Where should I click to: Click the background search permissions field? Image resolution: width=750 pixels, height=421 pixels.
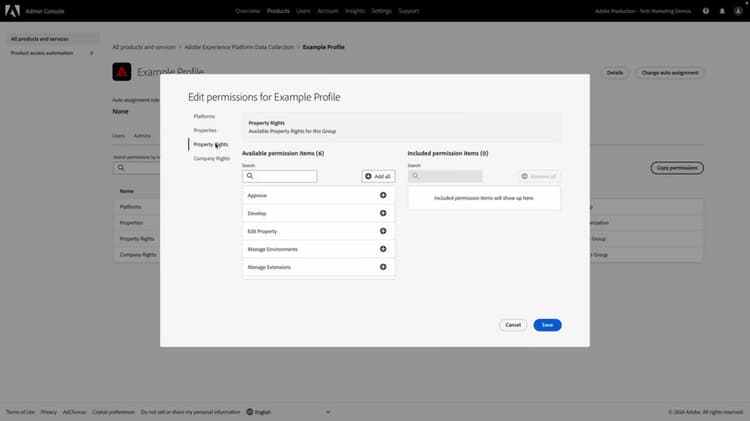pyautogui.click(x=137, y=168)
